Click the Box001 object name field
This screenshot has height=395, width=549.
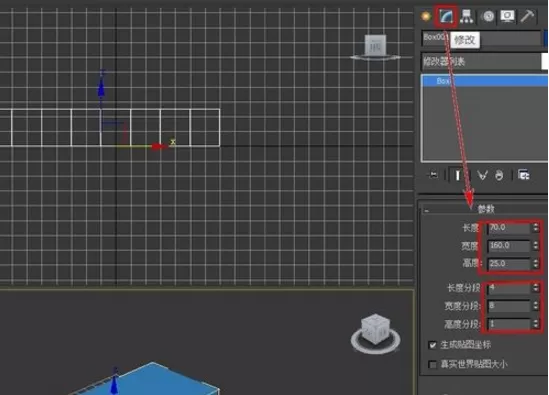[x=481, y=38]
